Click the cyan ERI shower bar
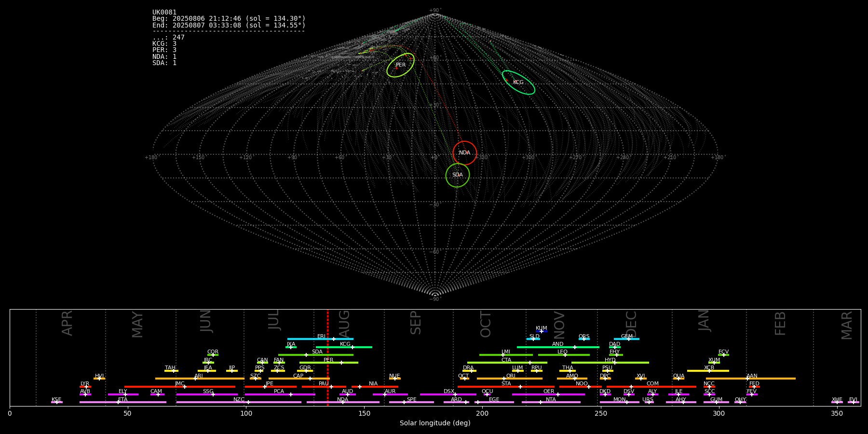Viewport: 868px width, 434px height. pos(320,339)
